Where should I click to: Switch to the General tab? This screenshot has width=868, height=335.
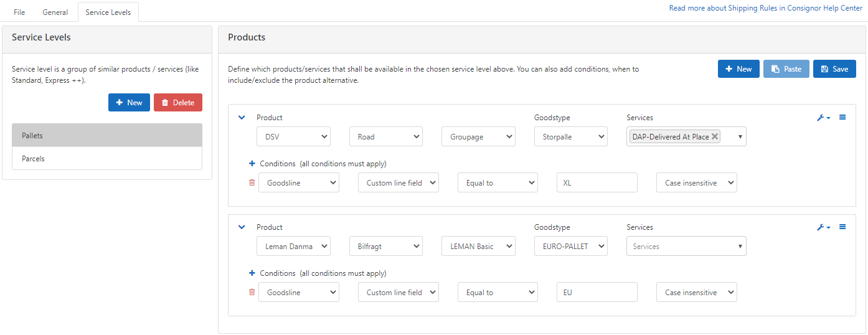[55, 12]
